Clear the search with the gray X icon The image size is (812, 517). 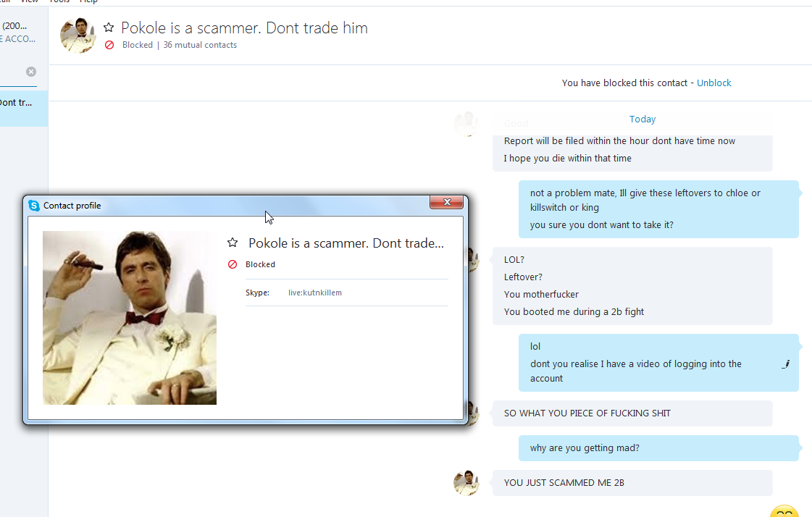point(31,72)
